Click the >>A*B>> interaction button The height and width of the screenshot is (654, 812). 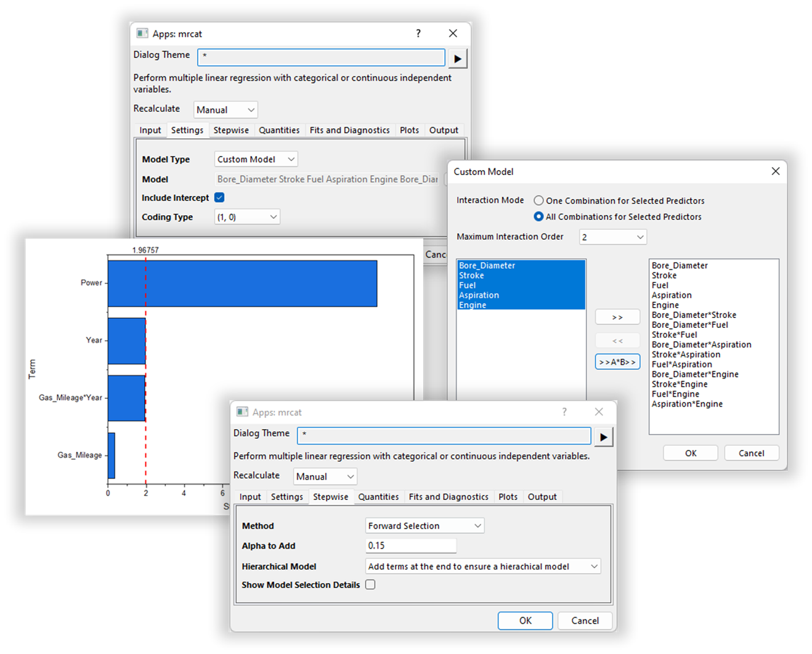point(617,362)
